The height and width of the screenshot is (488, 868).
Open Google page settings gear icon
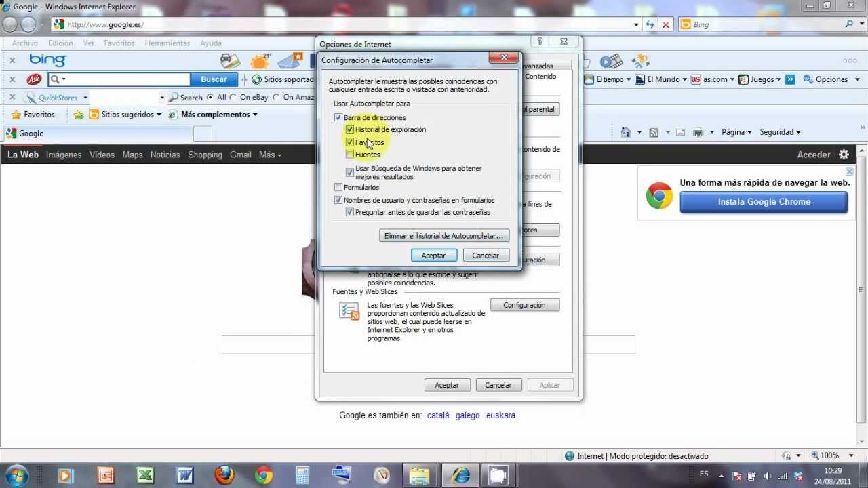pyautogui.click(x=844, y=155)
